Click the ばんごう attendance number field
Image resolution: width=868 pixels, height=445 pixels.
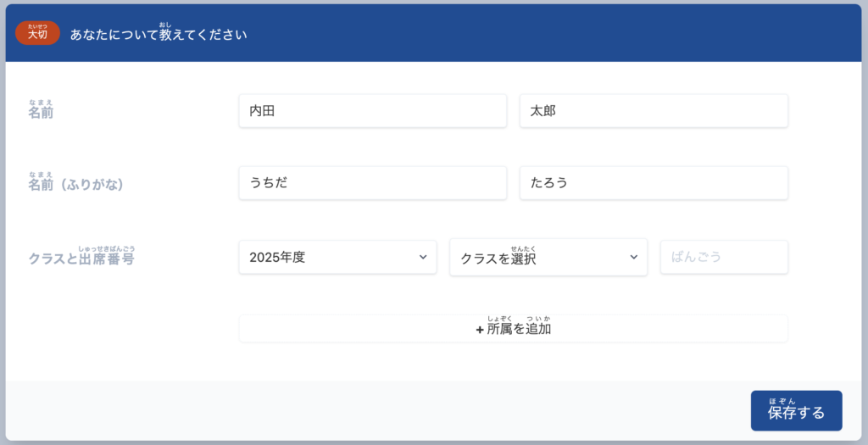tap(724, 258)
